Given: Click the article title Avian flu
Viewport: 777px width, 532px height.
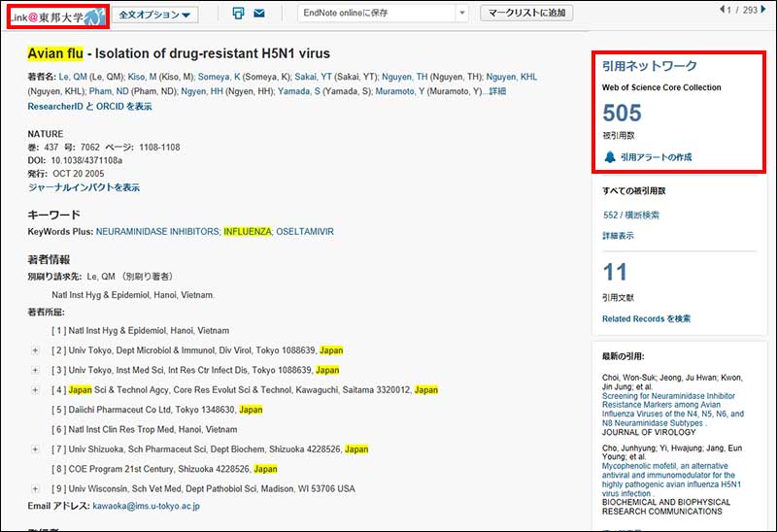Looking at the screenshot, I should (x=179, y=53).
